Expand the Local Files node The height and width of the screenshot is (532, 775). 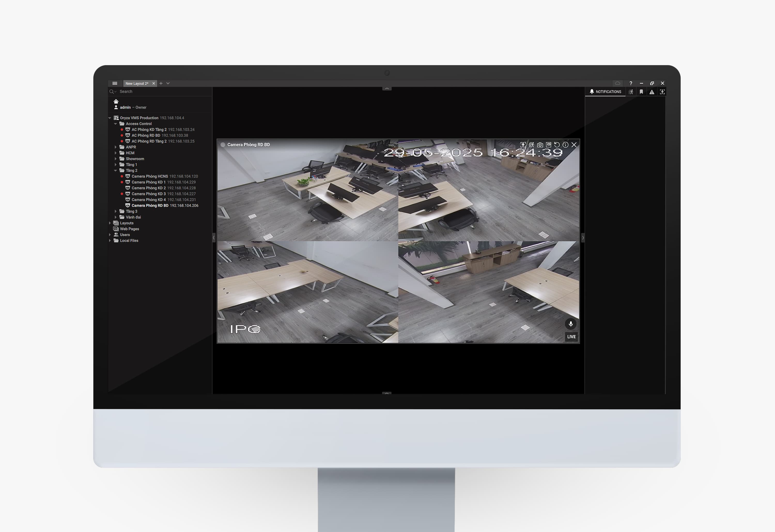(110, 241)
